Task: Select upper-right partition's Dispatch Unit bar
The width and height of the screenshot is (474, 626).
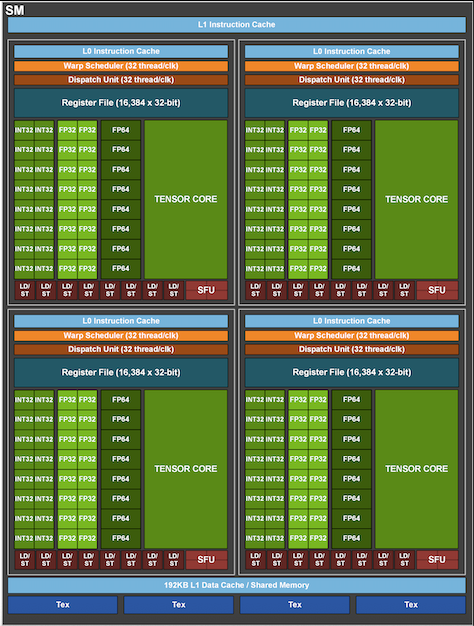Action: 352,80
